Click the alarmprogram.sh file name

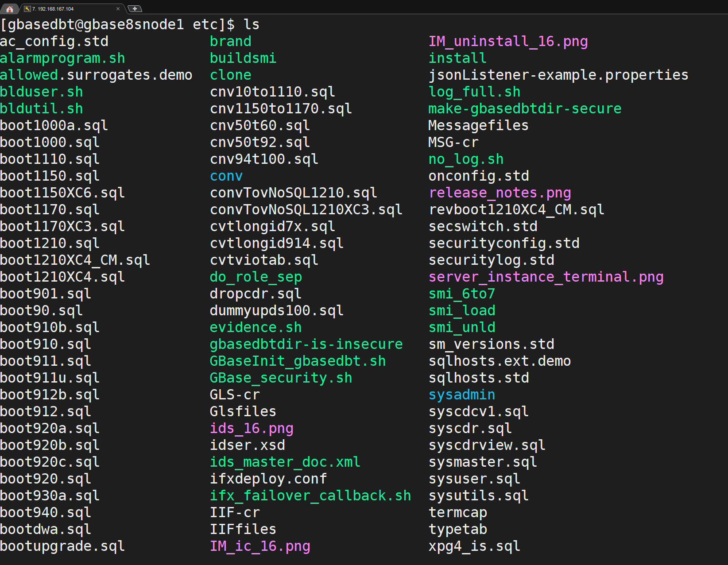62,58
